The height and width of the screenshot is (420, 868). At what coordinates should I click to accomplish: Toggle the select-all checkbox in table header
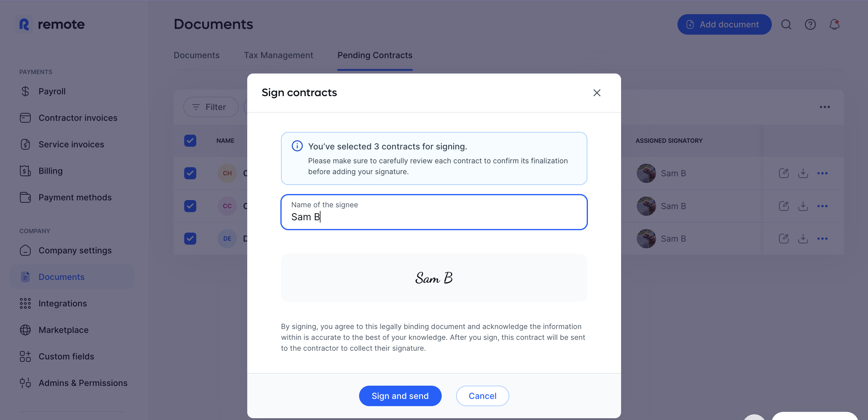[190, 140]
